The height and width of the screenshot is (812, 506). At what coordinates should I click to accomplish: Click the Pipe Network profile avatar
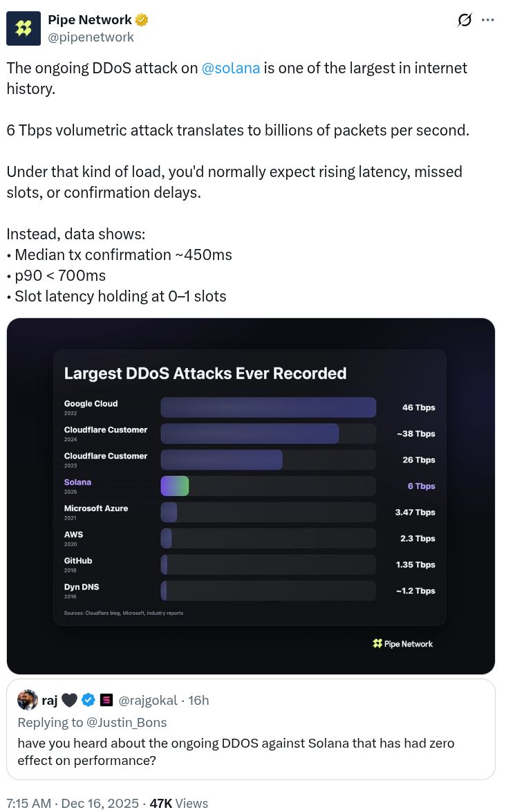click(x=24, y=28)
